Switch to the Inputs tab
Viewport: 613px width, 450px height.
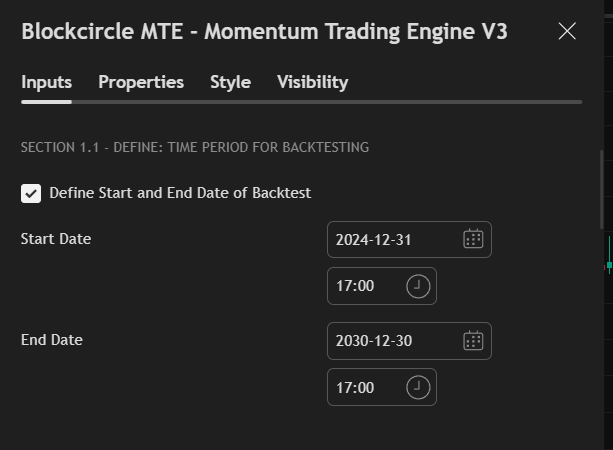pyautogui.click(x=46, y=82)
